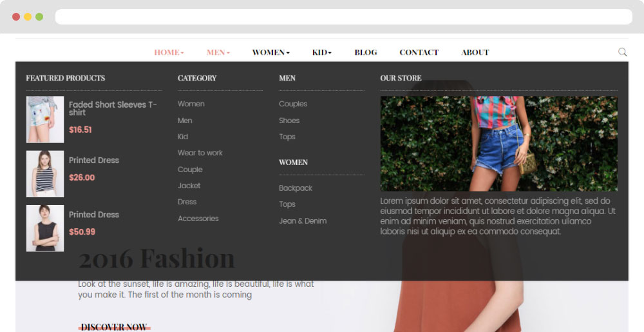
Task: Open the $26.00 Printed Dress thumbnail
Action: point(45,174)
